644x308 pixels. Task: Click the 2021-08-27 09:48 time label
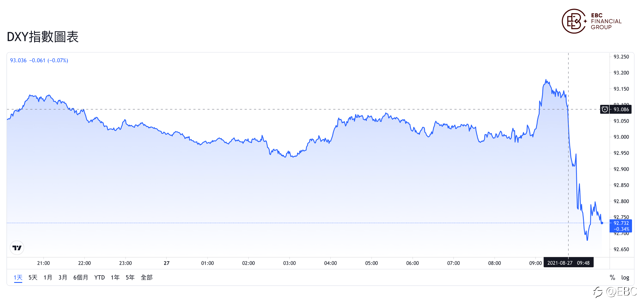(568, 263)
